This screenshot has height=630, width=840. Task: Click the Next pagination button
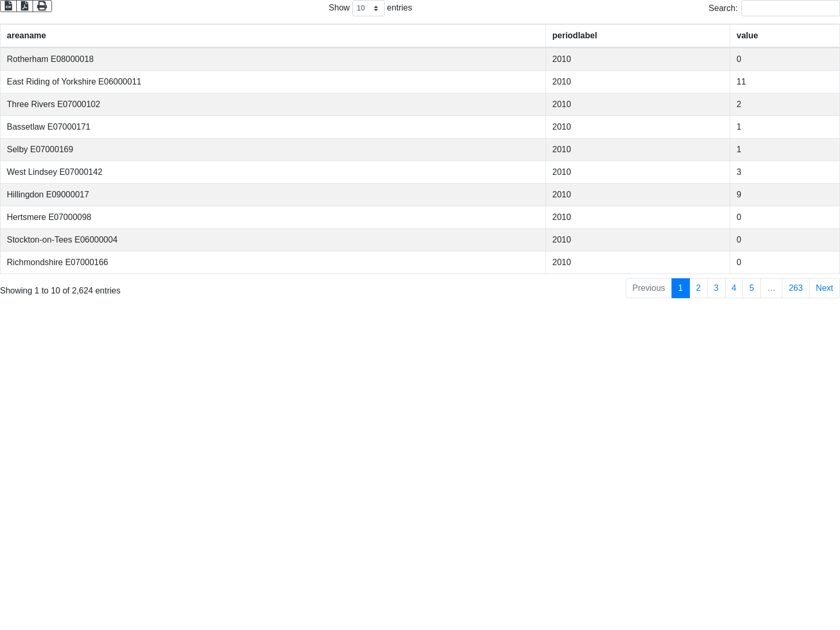[x=824, y=288]
